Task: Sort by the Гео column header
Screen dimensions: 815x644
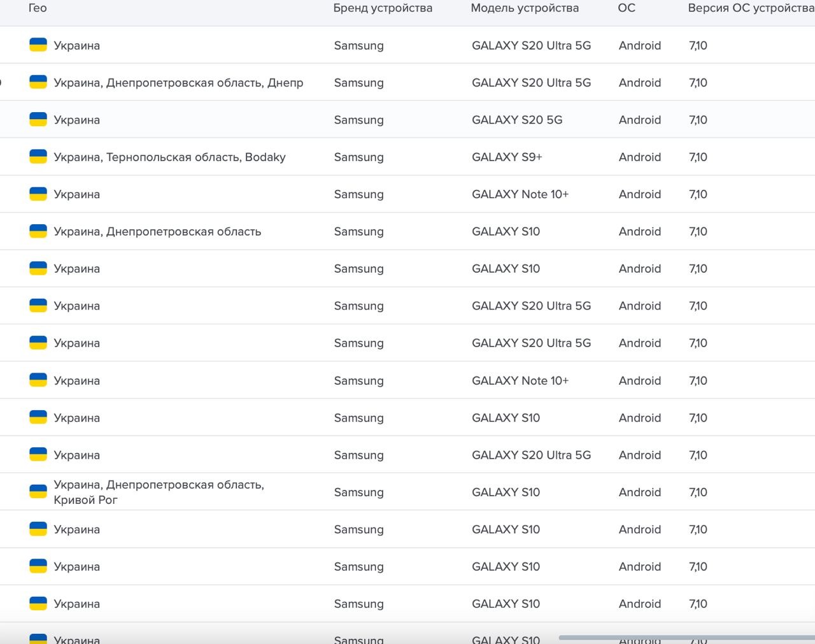Action: (x=38, y=8)
